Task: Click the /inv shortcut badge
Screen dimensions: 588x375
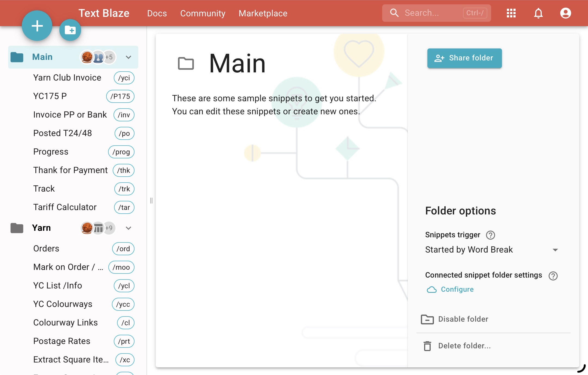Action: [x=124, y=115]
